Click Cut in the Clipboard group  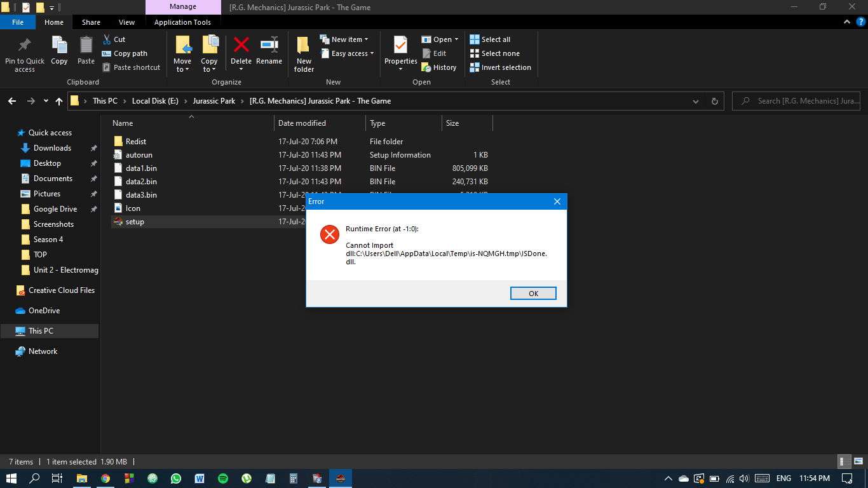tap(114, 39)
